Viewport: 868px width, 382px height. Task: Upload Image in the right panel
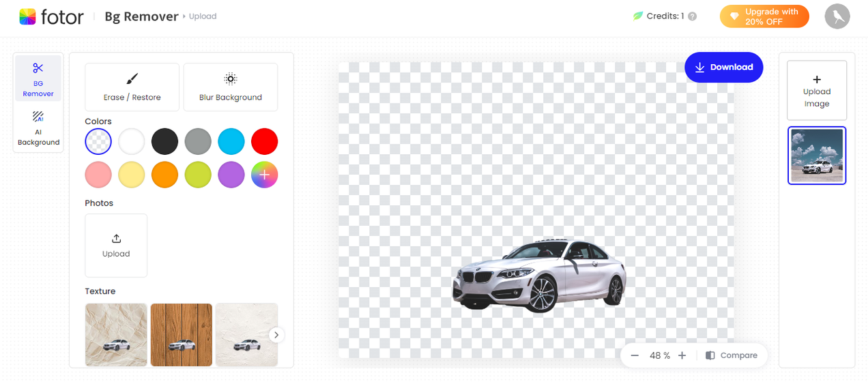coord(817,90)
